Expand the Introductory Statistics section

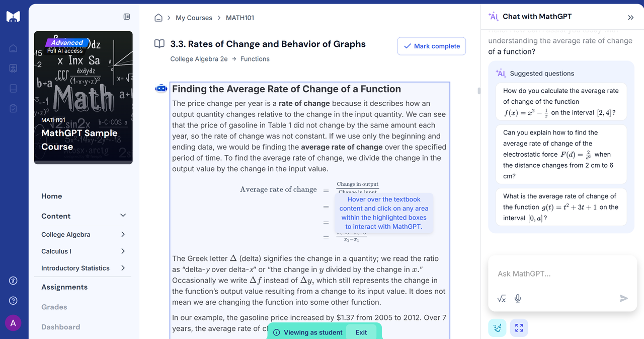pyautogui.click(x=123, y=268)
